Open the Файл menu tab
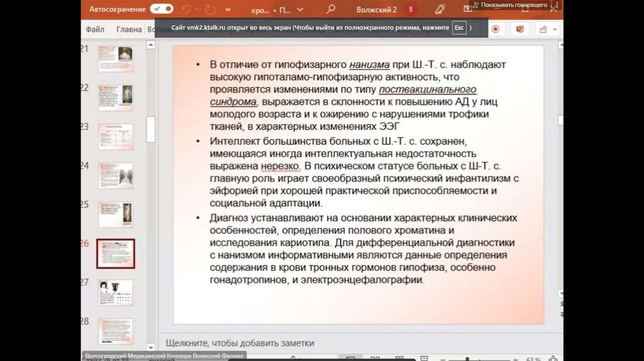The width and height of the screenshot is (644, 361). coord(95,29)
